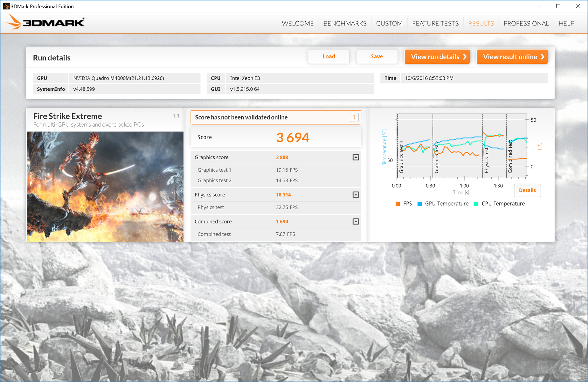Open chart Details button
588x382 pixels.
527,190
